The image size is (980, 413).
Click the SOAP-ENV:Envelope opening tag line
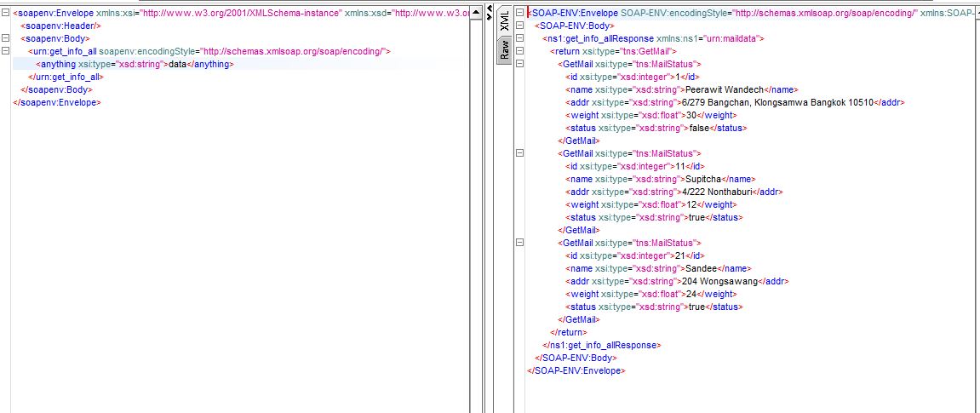[x=753, y=13]
